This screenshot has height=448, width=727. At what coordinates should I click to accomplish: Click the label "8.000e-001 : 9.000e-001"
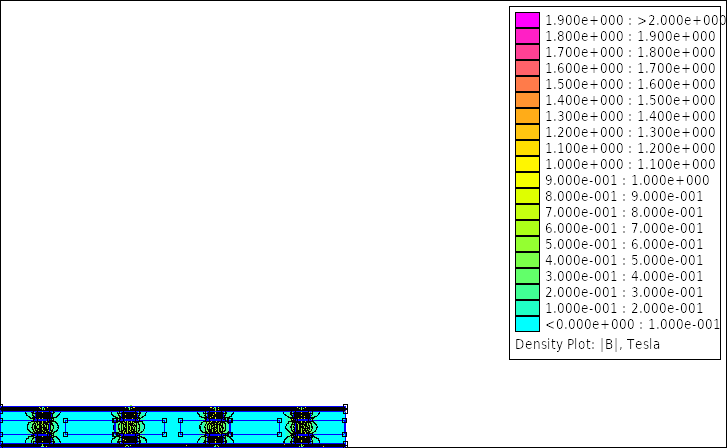[624, 196]
